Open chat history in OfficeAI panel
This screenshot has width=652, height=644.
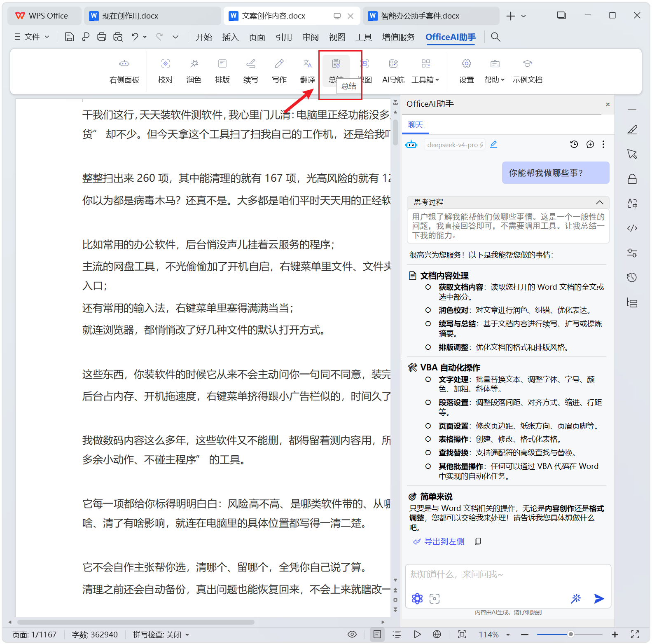click(574, 144)
